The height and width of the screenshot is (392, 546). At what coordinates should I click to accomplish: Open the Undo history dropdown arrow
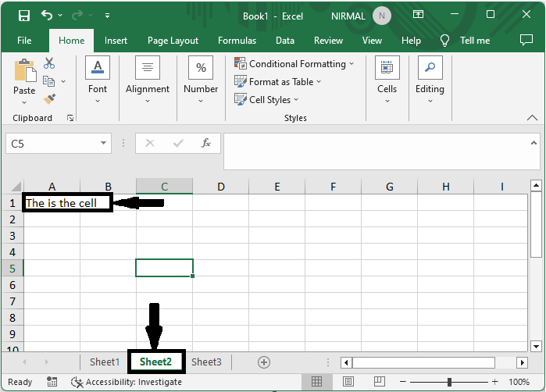(60, 16)
